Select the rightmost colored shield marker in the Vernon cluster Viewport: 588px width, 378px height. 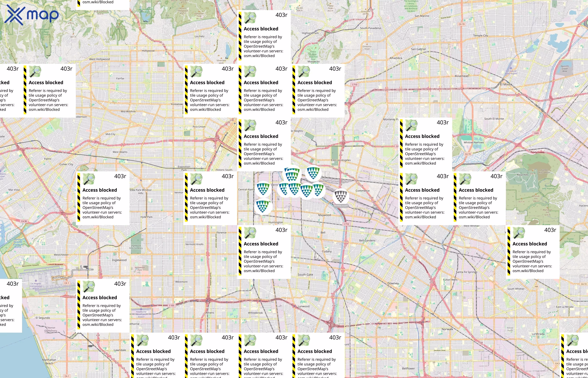coord(318,190)
